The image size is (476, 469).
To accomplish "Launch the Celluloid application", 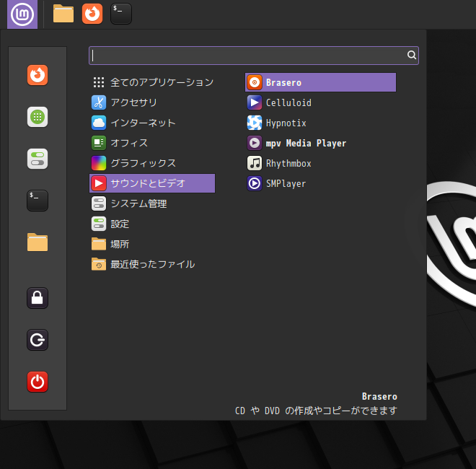I will point(320,102).
